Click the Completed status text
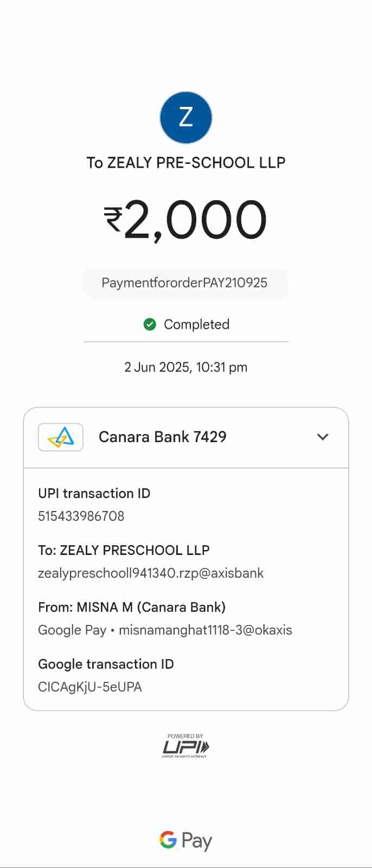372x868 pixels. [x=196, y=324]
